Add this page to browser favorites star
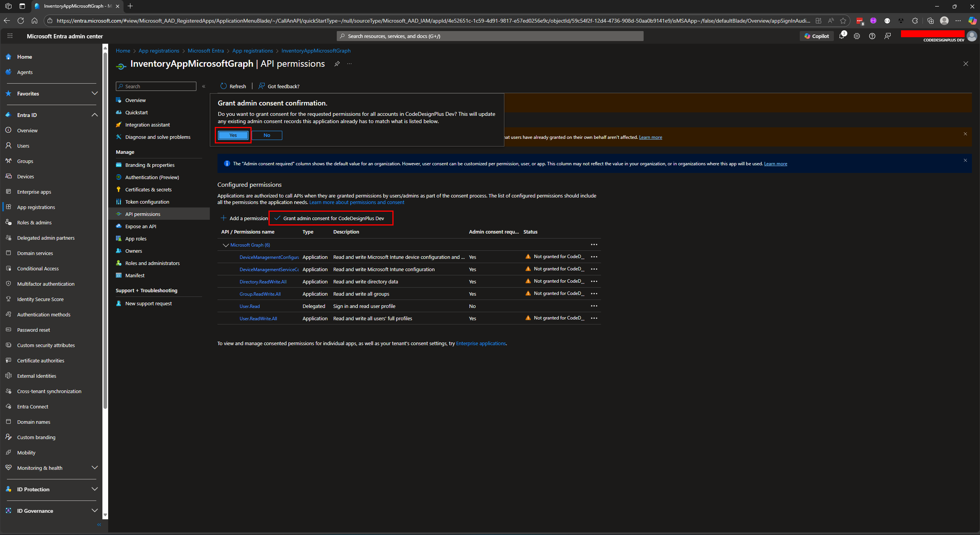The height and width of the screenshot is (535, 980). coord(843,21)
